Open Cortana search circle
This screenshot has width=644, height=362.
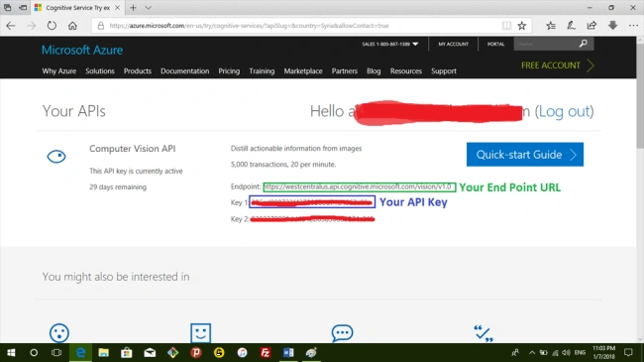(34, 353)
